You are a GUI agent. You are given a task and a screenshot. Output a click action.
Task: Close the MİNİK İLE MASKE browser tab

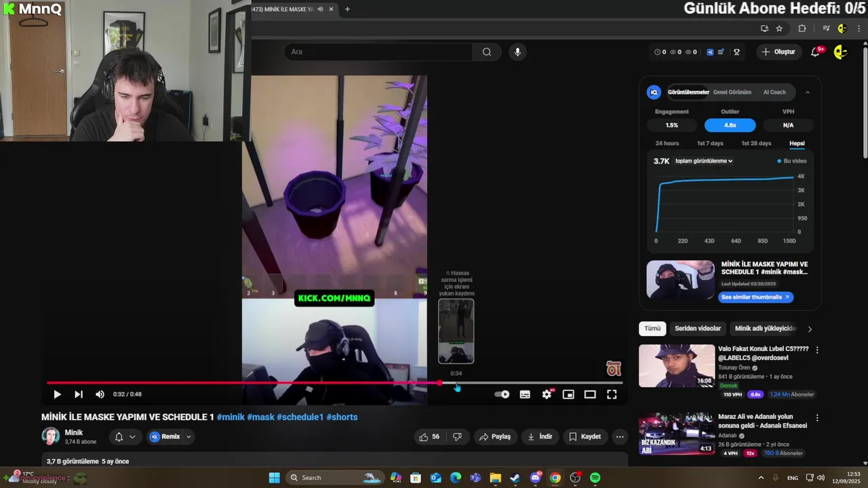point(331,9)
